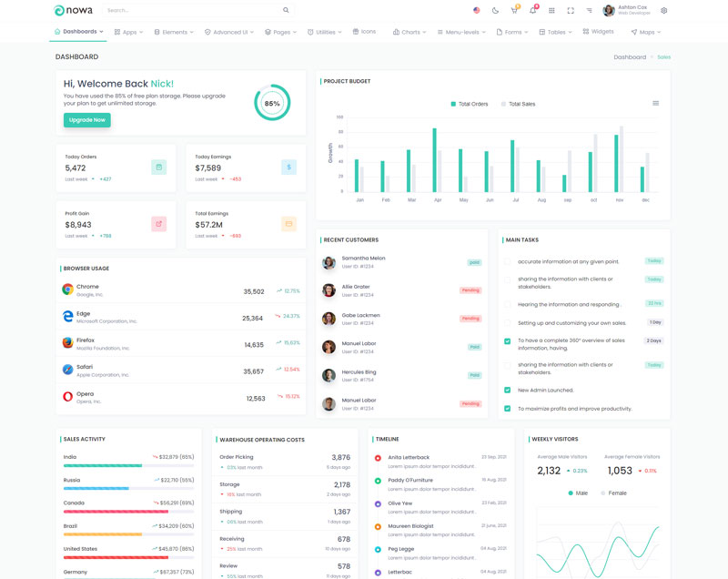Open notifications bell icon
Viewport: 728px width, 579px height.
click(533, 11)
